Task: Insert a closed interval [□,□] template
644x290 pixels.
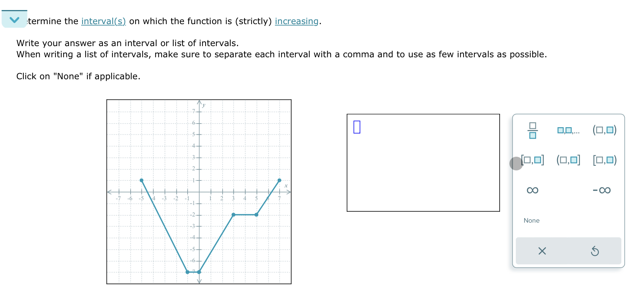Action: tap(532, 160)
